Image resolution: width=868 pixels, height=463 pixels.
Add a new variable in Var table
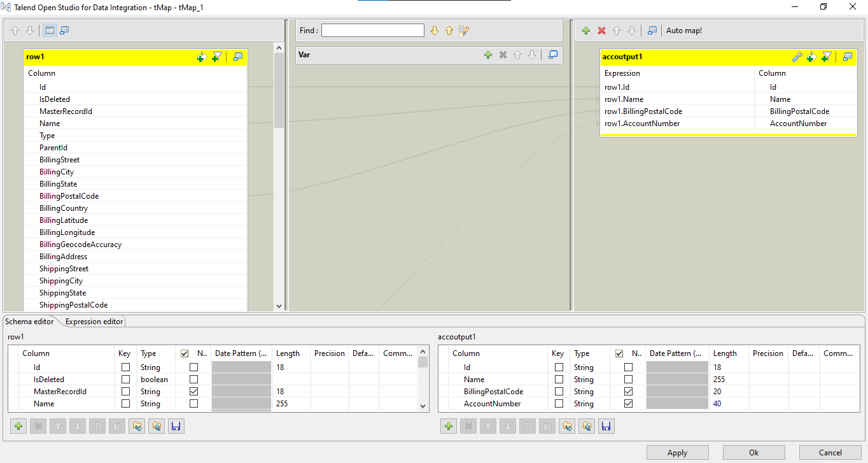coord(488,55)
